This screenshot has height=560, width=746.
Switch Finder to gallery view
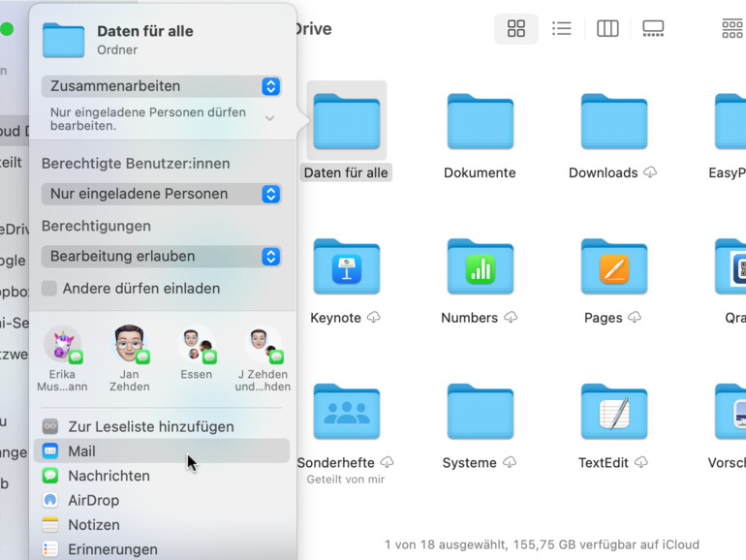tap(653, 28)
